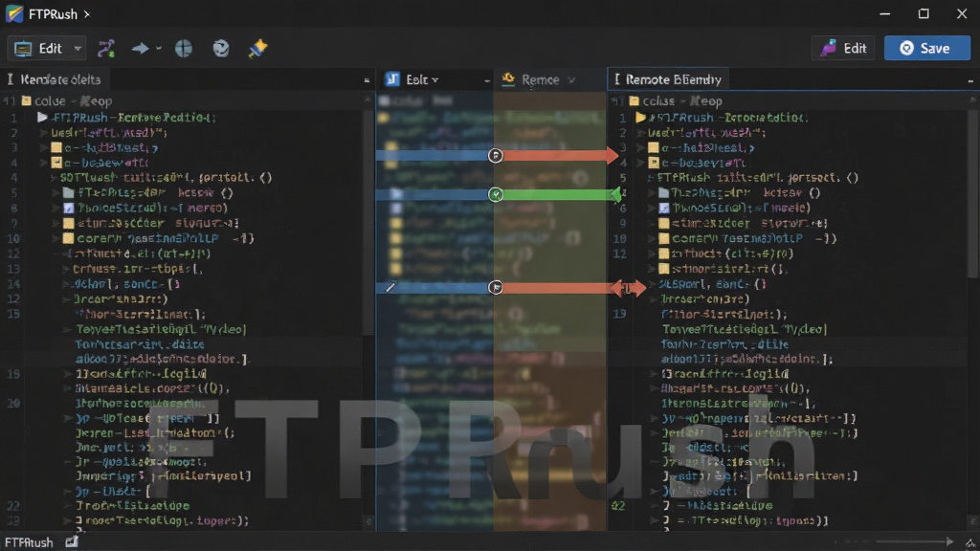
Task: Switch to the 'Ikemlate dielts' left panel tab
Action: point(54,79)
